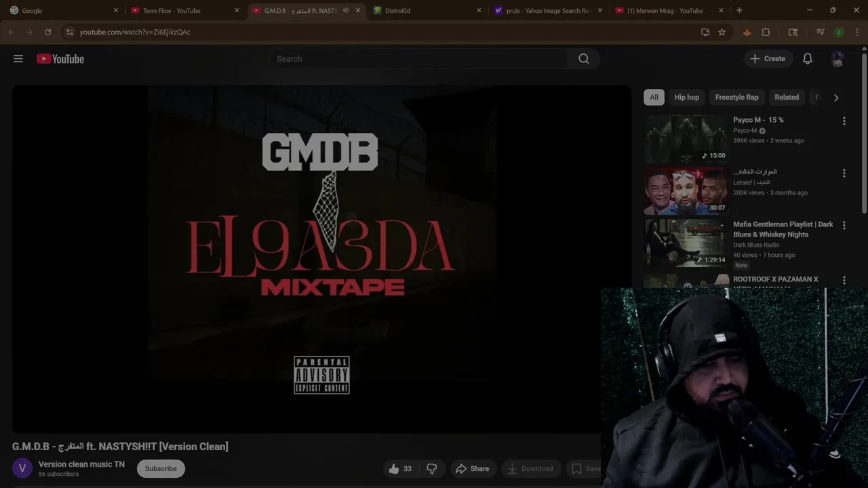Click the YouTube search input field
The image size is (868, 488).
tap(420, 59)
